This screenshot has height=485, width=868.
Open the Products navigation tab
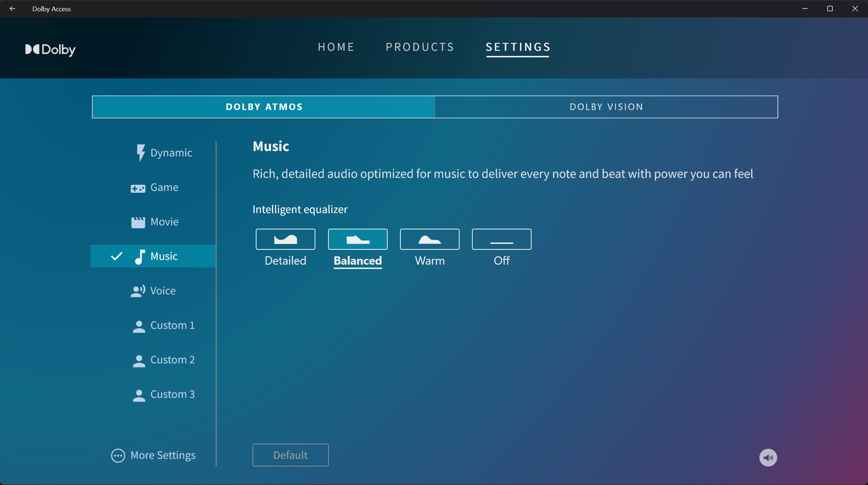(x=420, y=47)
